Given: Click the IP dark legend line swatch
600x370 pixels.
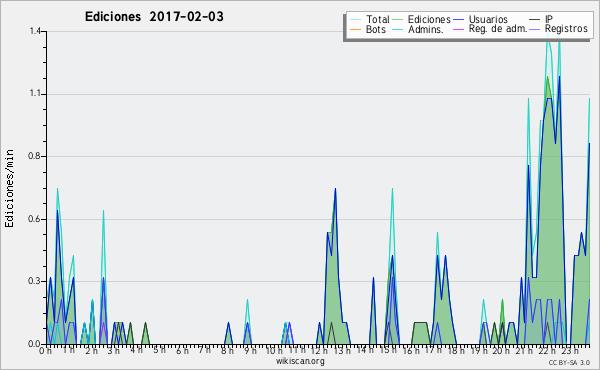Looking at the screenshot, I should coord(535,20).
